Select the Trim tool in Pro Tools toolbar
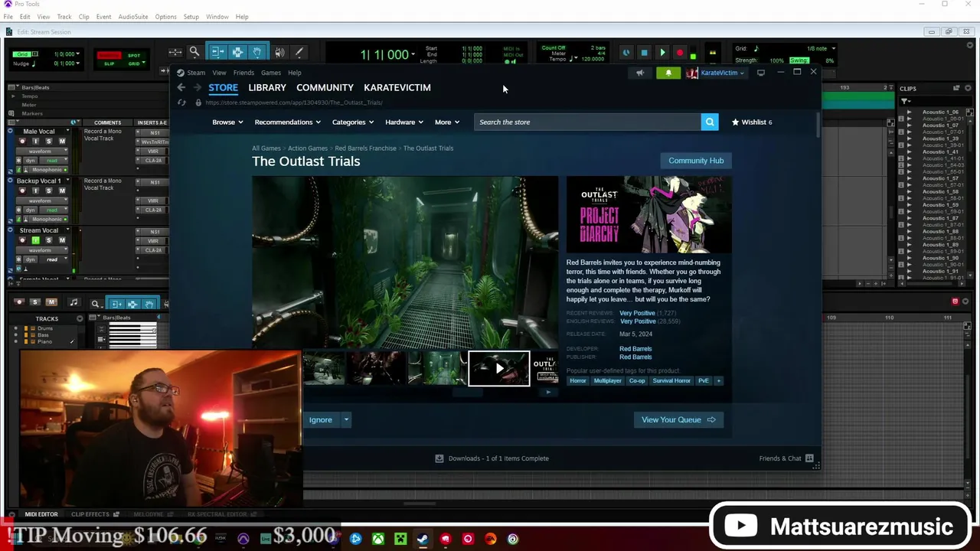 (x=217, y=52)
